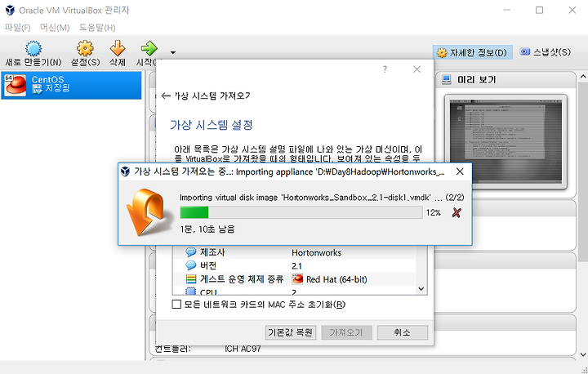Click the CPU row icon
The width and height of the screenshot is (588, 374).
[191, 292]
